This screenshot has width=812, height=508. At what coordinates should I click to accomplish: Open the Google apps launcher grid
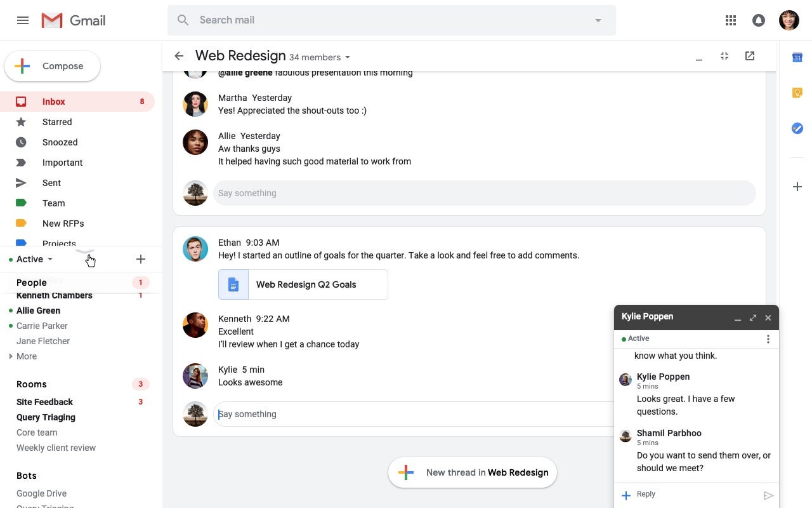pos(731,20)
